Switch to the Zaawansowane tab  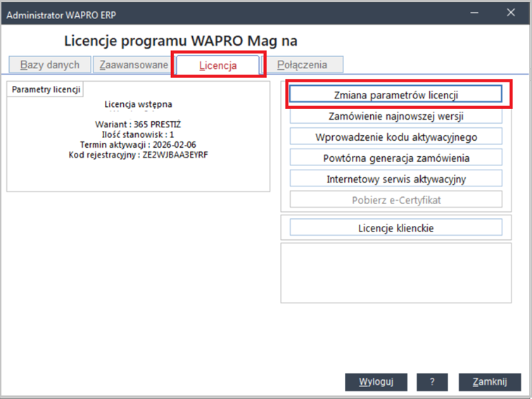(133, 65)
